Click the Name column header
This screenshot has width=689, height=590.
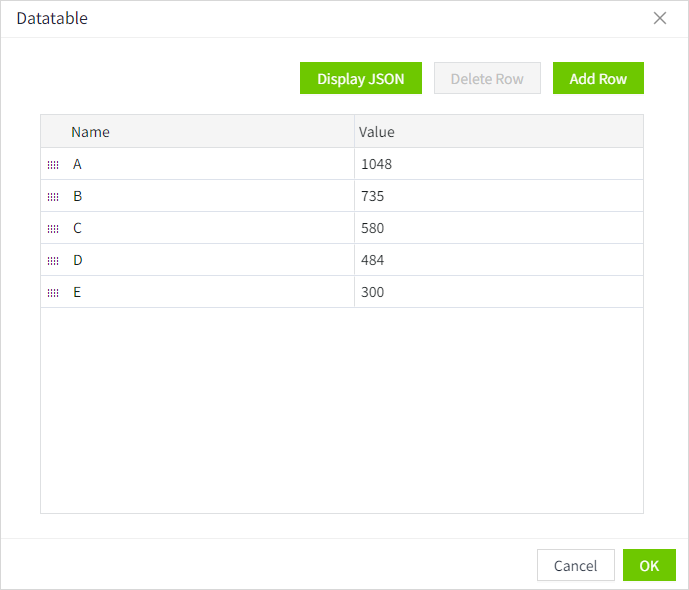pos(200,132)
